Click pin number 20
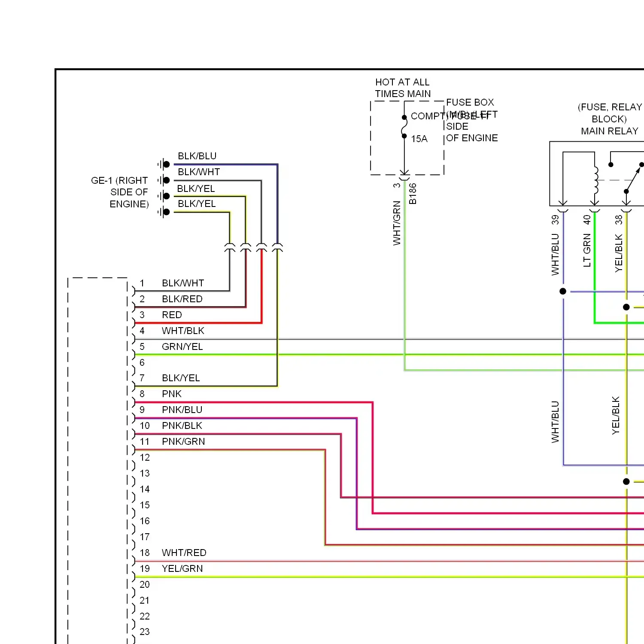Screen dimensions: 644x644 tap(145, 584)
